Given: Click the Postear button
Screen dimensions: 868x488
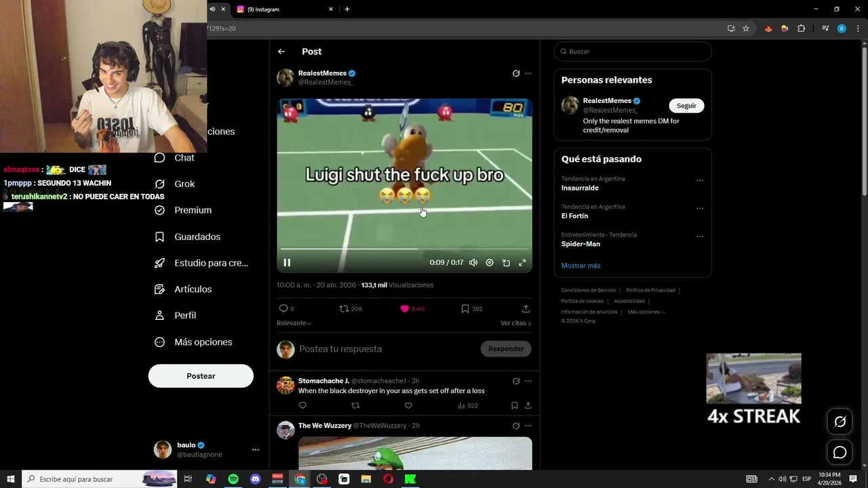Looking at the screenshot, I should [201, 376].
